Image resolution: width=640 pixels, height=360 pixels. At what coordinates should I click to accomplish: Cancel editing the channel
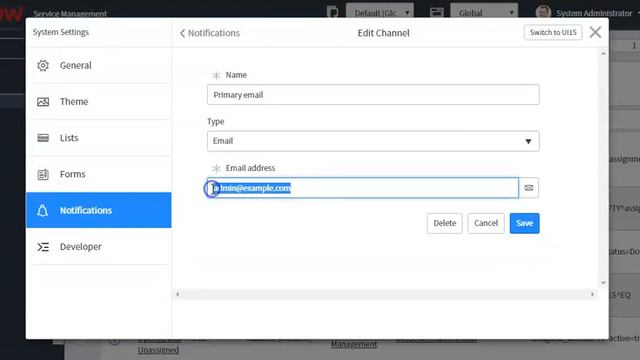click(x=486, y=223)
